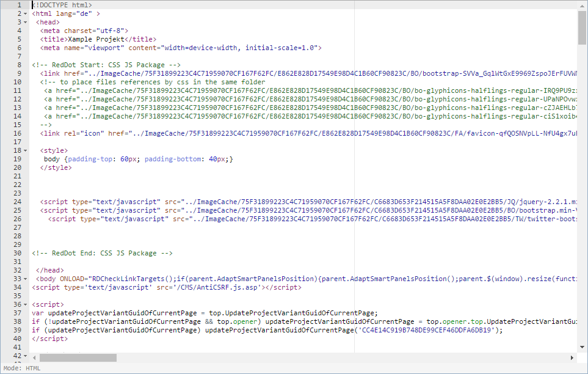Click the opening script tag on line 36
Image resolution: width=588 pixels, height=374 pixels.
pos(48,304)
